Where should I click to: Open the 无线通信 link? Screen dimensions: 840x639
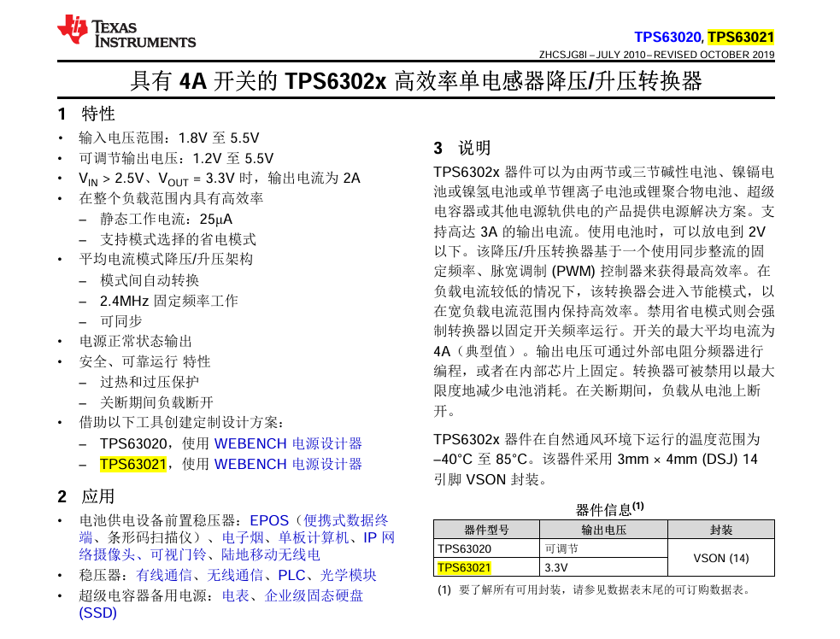coord(235,575)
